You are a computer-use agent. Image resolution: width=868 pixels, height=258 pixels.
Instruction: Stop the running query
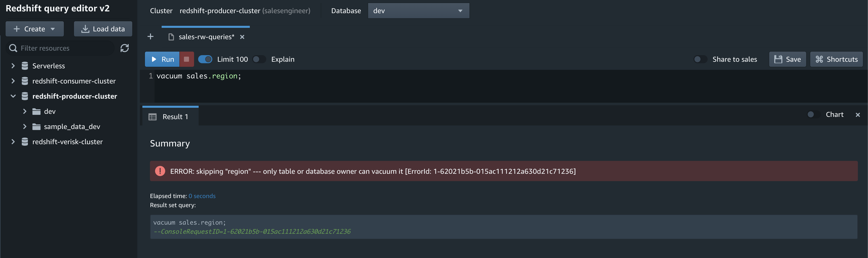pos(187,59)
